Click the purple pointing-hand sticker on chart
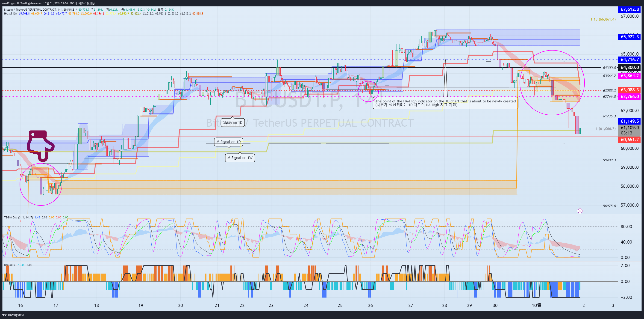 pyautogui.click(x=41, y=146)
